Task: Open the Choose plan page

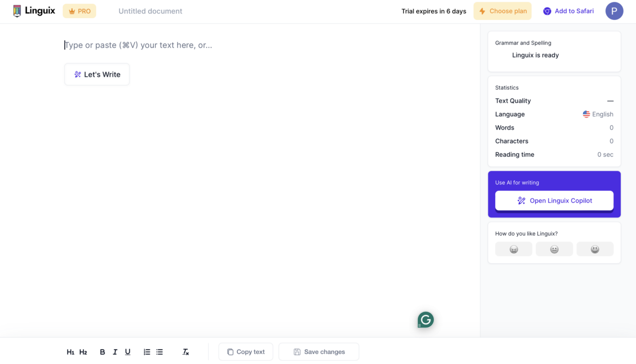Action: coord(502,11)
